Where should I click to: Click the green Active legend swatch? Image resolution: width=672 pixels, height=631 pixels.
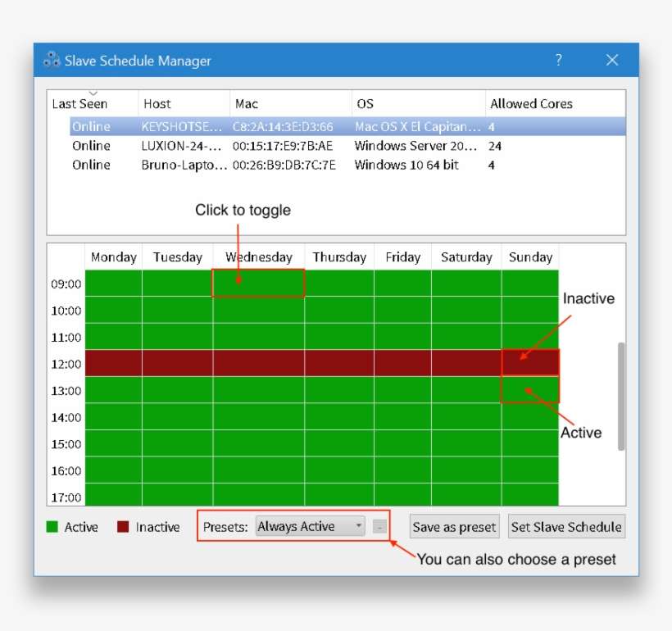[53, 527]
